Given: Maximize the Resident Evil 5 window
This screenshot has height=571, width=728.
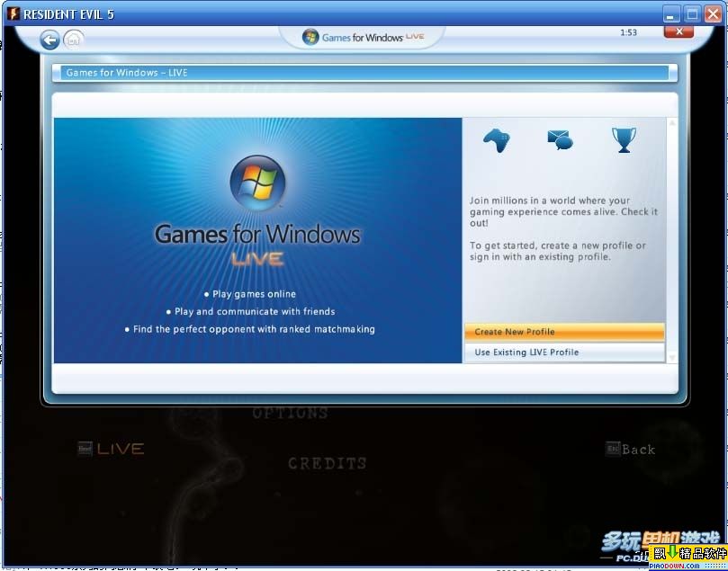Looking at the screenshot, I should (x=692, y=14).
